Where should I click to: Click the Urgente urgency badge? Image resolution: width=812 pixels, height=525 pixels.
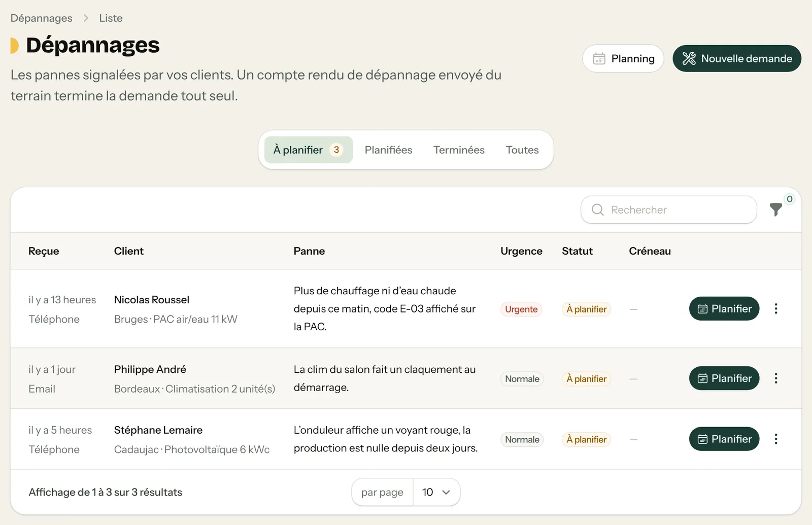521,309
